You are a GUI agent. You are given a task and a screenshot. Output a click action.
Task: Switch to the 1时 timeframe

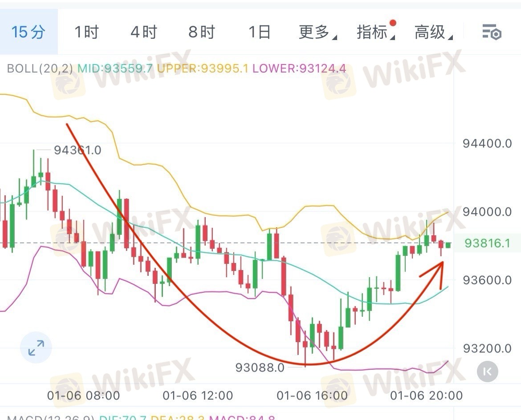(x=86, y=32)
